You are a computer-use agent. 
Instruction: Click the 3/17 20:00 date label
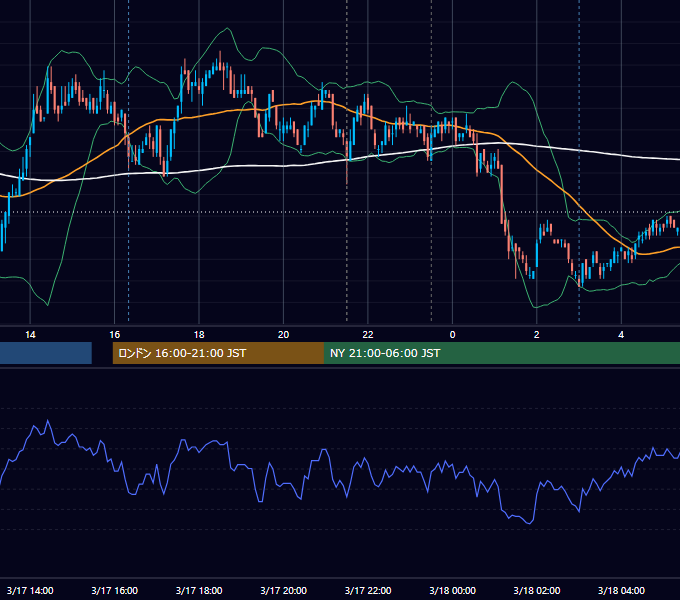[283, 590]
